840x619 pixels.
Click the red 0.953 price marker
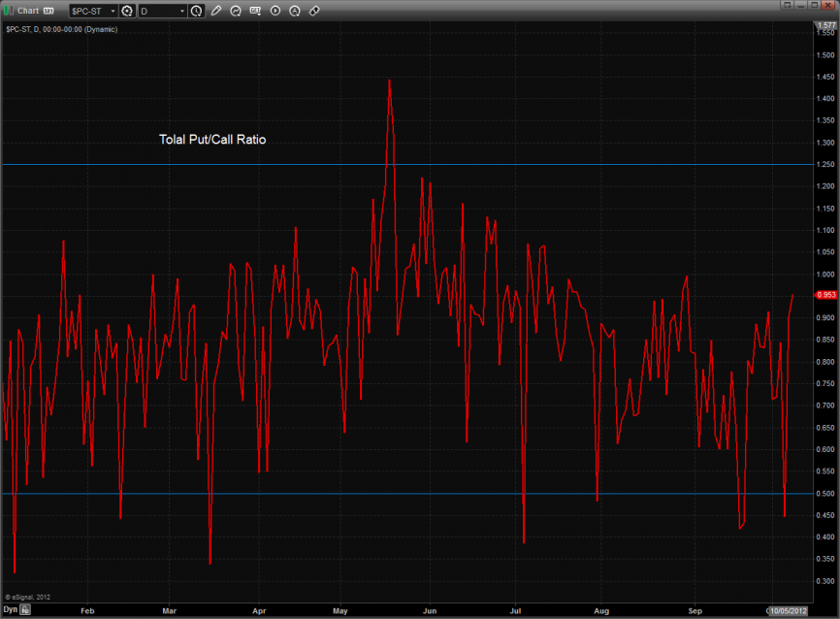(825, 295)
